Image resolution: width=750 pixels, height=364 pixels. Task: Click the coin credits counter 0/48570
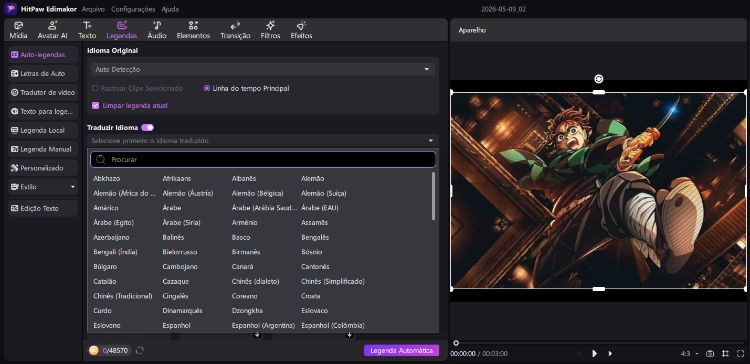(110, 351)
